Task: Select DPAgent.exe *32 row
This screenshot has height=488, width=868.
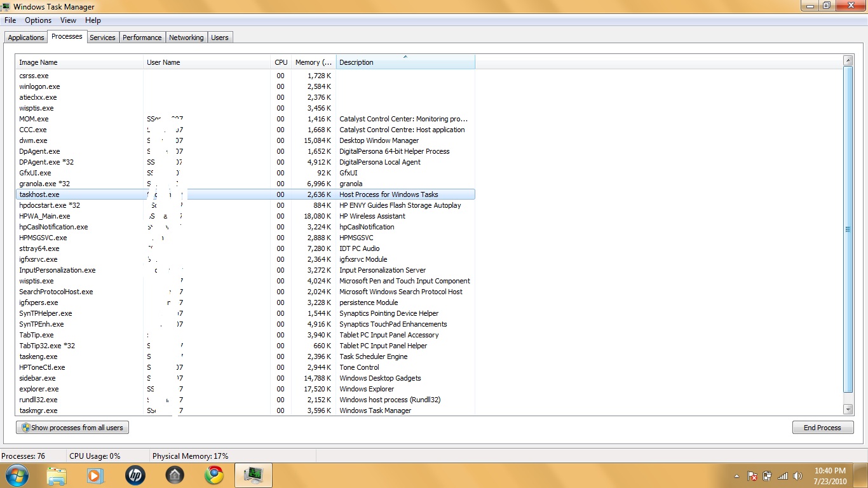Action: point(245,162)
